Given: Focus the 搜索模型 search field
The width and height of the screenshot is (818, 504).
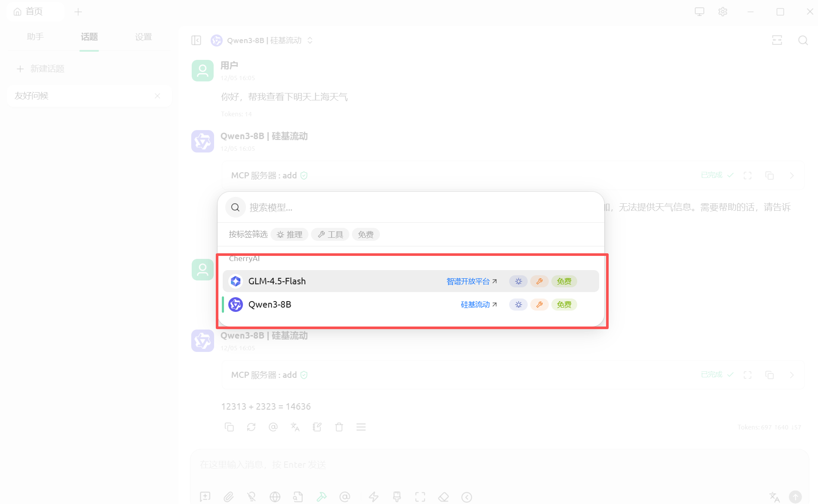Looking at the screenshot, I should coord(422,208).
